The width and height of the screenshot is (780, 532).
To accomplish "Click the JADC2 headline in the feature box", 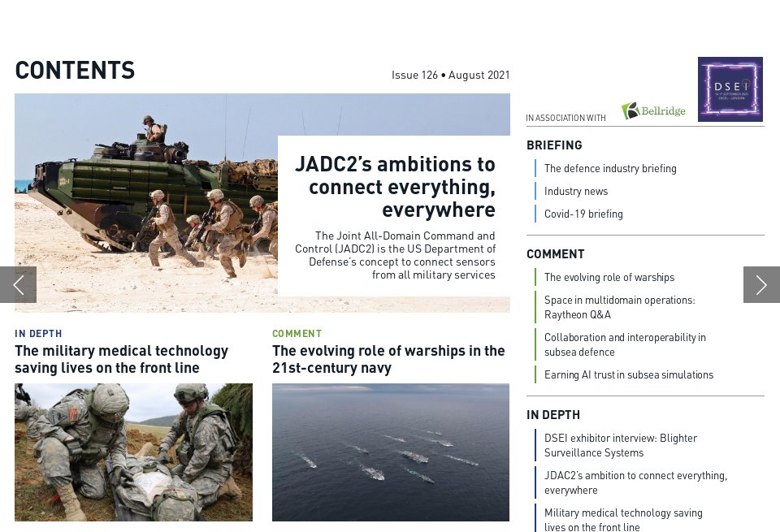I will coord(395,187).
